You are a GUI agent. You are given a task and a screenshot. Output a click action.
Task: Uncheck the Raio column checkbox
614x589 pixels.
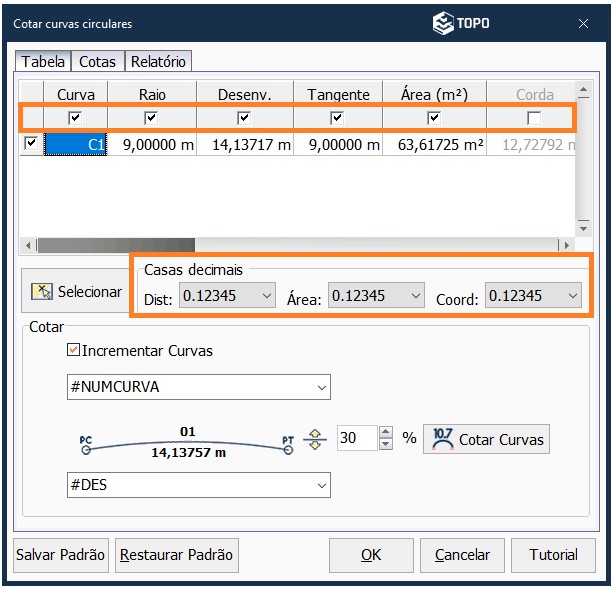coord(151,118)
